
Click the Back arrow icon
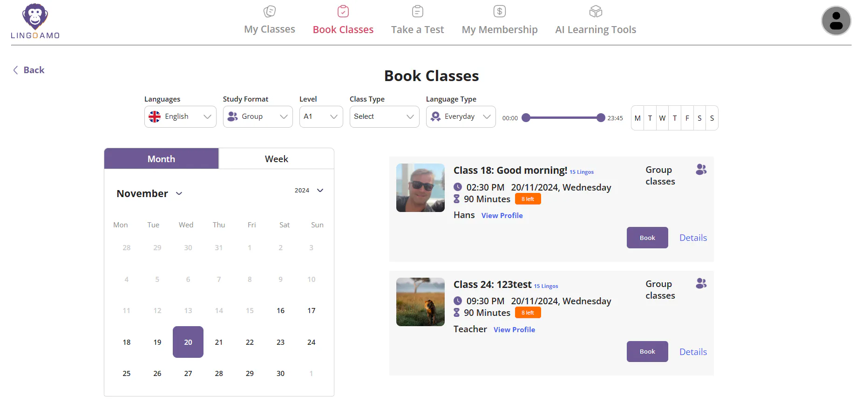(x=15, y=70)
